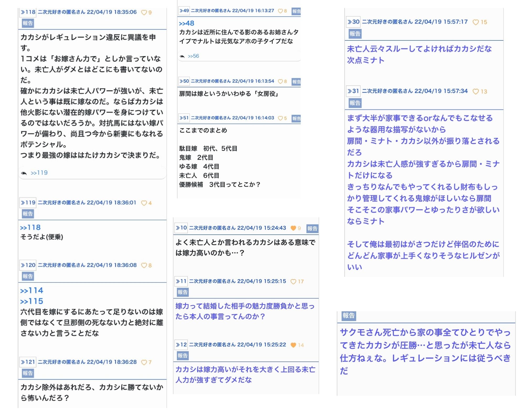Click heart icon on comment 50
Screen dimensions: 525x420
coord(280,81)
